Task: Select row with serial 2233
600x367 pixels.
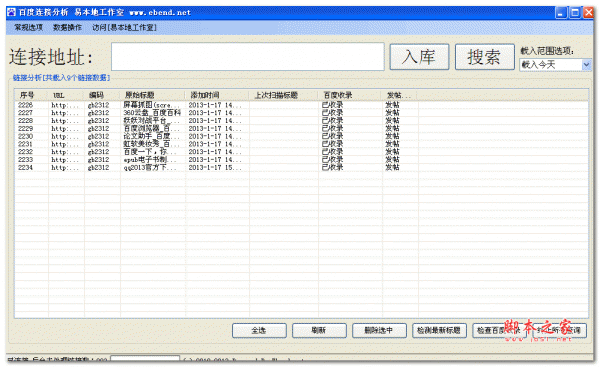Action: 301,160
